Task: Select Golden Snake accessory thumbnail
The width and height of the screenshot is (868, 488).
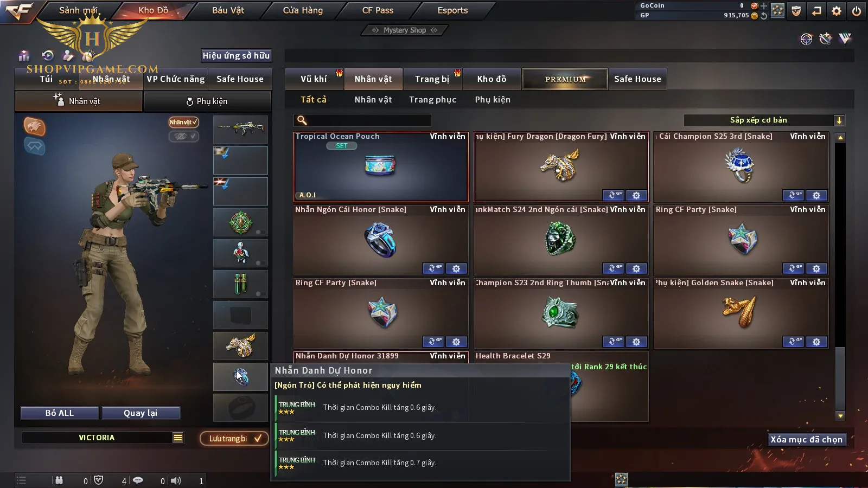Action: 741,312
